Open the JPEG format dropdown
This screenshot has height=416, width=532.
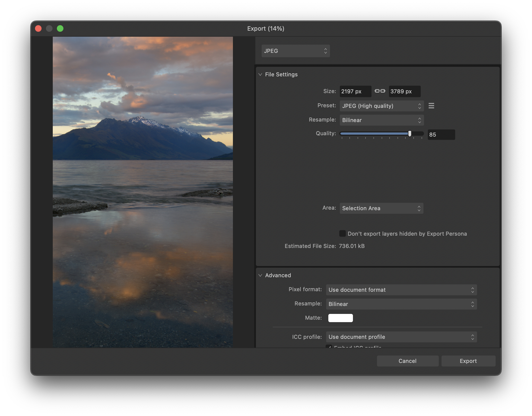coord(295,51)
